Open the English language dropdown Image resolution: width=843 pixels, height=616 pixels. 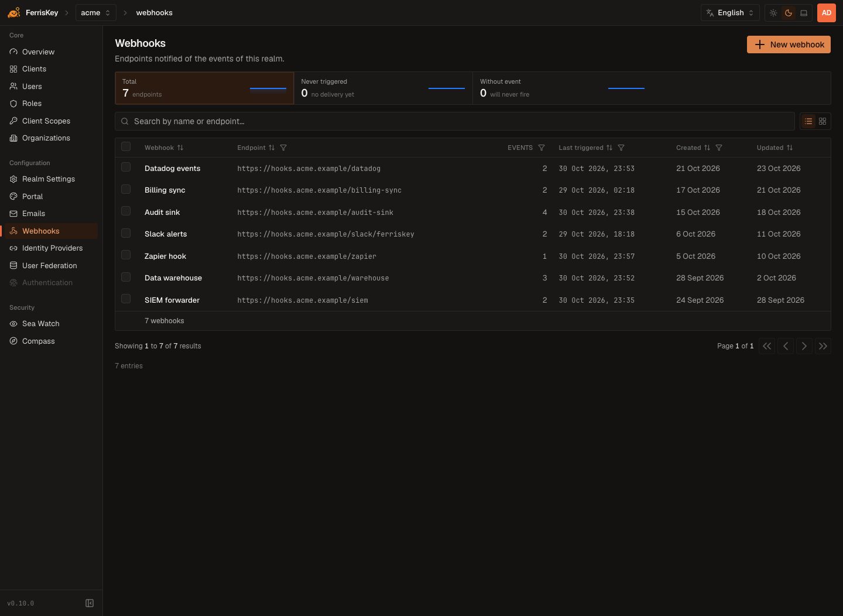[730, 13]
